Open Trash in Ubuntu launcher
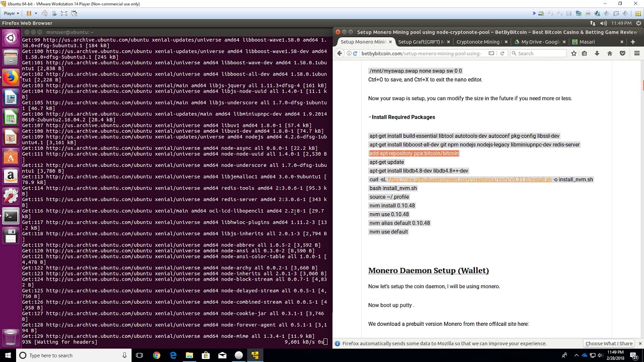Viewport: 644px width, 362px height. pos(11,337)
